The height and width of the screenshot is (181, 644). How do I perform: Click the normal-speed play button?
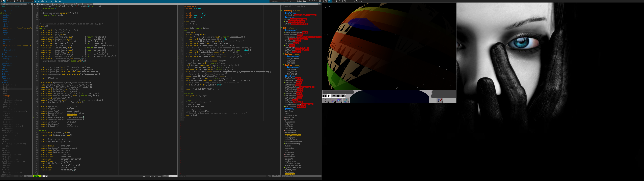pyautogui.click(x=329, y=96)
